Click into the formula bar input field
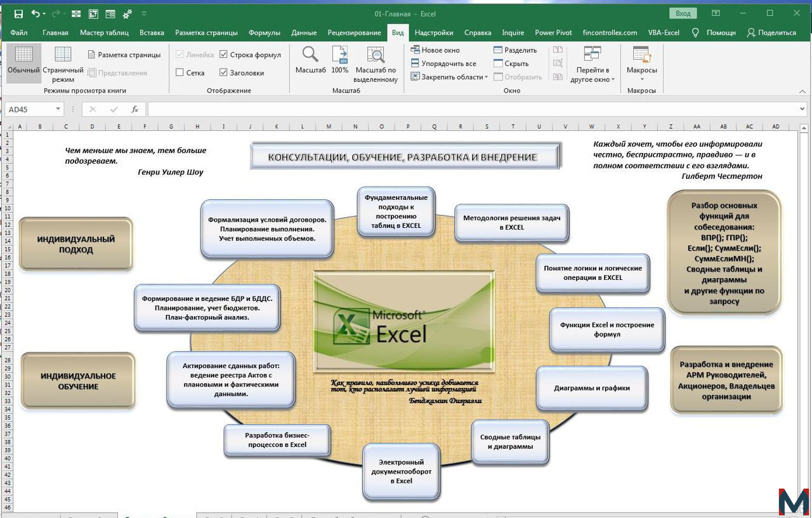 pos(473,109)
